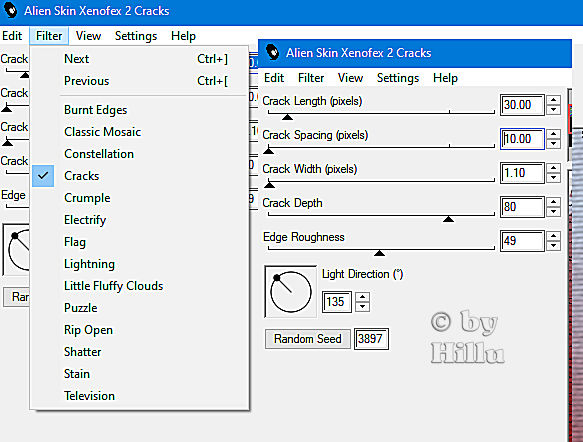The height and width of the screenshot is (442, 583).
Task: Click the Alien Skin icon in back window title
Action: (10, 10)
